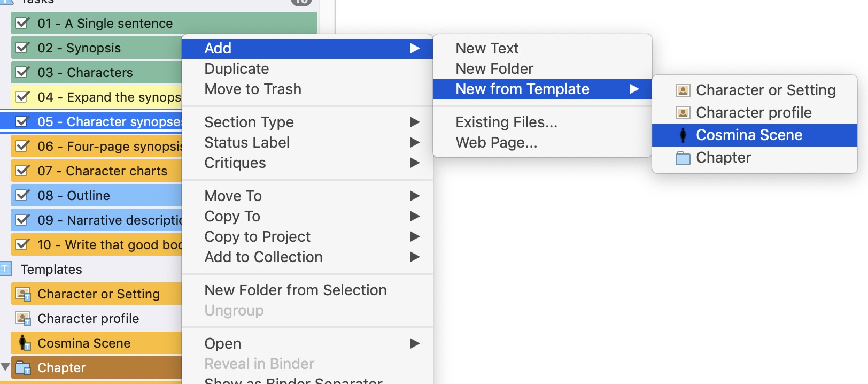
Task: Click the Character profile template icon in binder
Action: 23,319
